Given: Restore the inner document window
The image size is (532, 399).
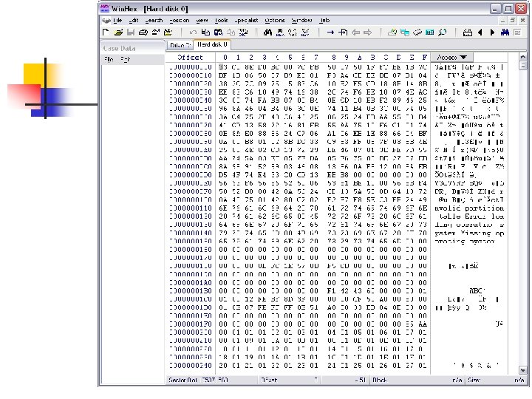Looking at the screenshot, I should [x=513, y=21].
